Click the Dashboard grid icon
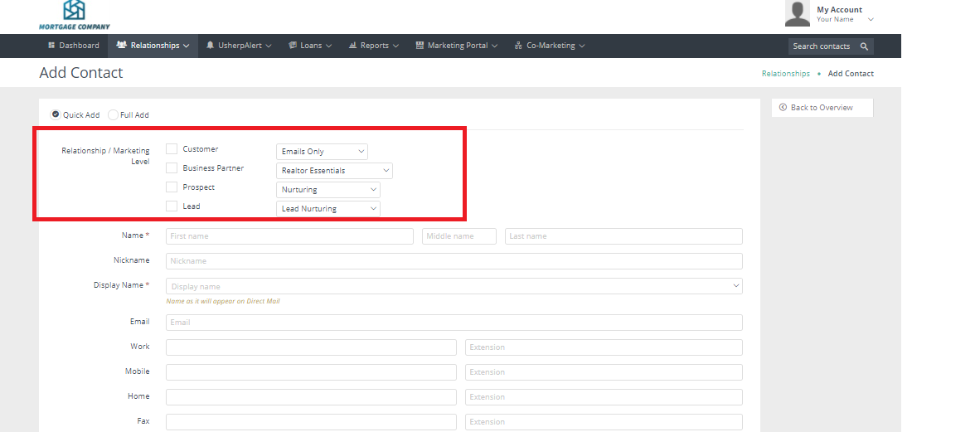This screenshot has height=432, width=980. pyautogui.click(x=51, y=46)
